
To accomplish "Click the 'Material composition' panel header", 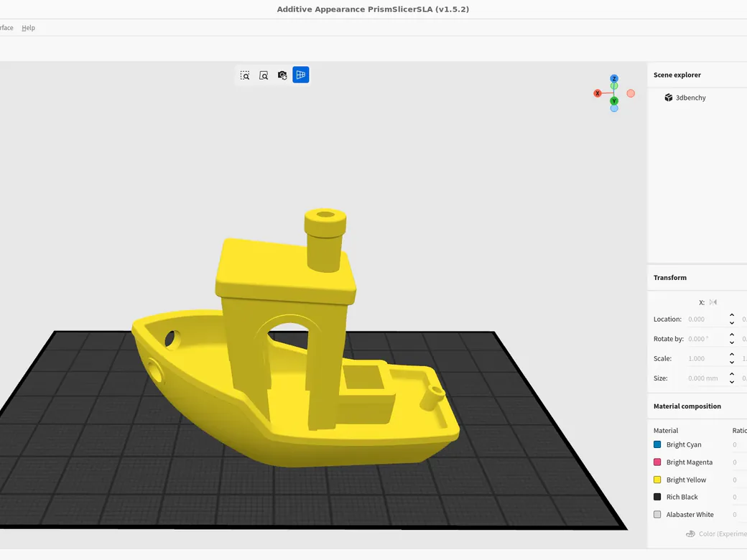I will tap(687, 406).
